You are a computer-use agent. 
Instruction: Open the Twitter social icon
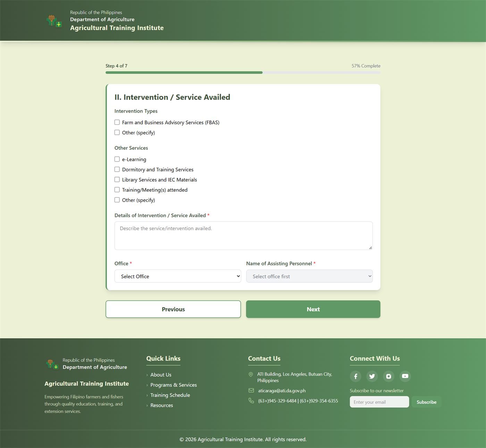(372, 376)
